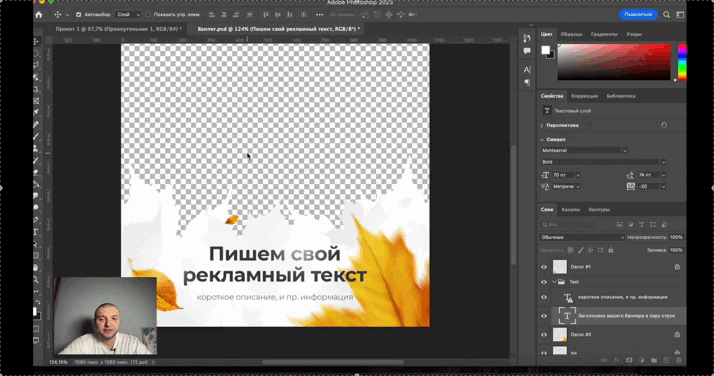Open the Character panel icon

527,70
